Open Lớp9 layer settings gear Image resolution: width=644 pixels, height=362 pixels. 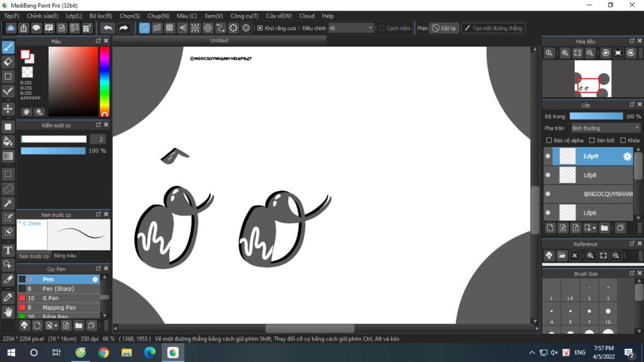tap(627, 156)
